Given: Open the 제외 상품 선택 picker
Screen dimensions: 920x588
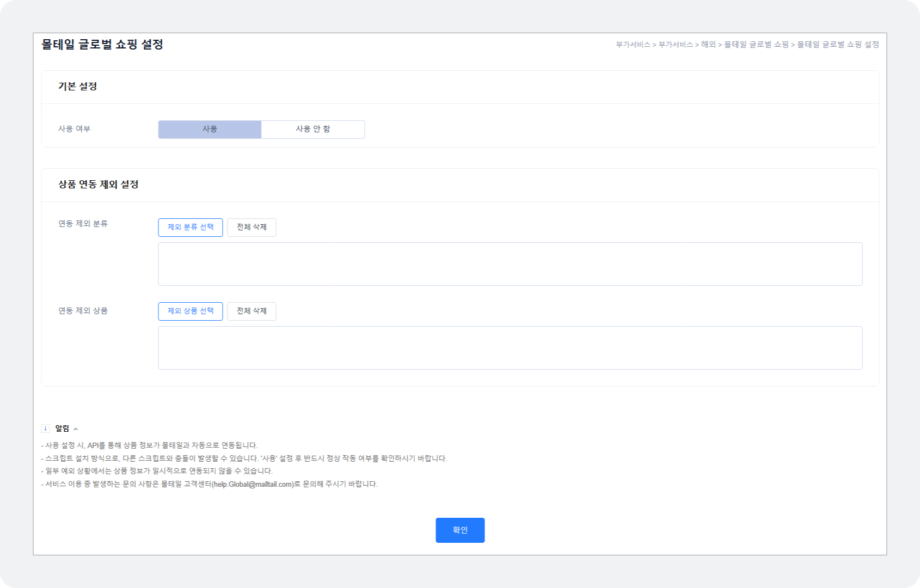Looking at the screenshot, I should click(190, 311).
